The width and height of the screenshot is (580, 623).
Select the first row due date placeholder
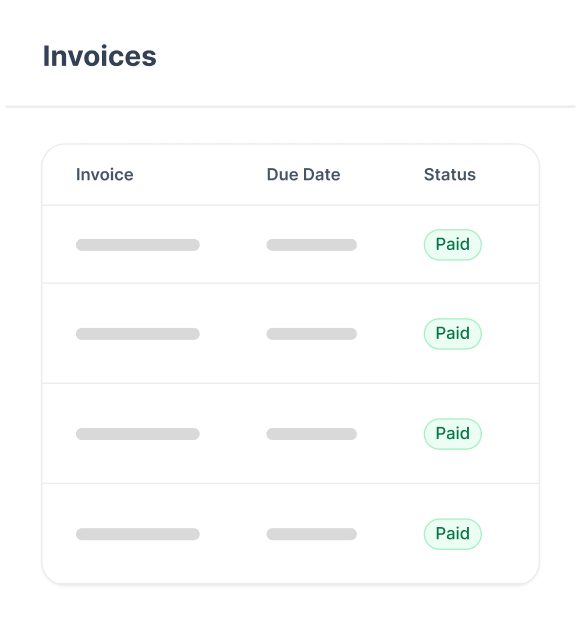pos(311,245)
